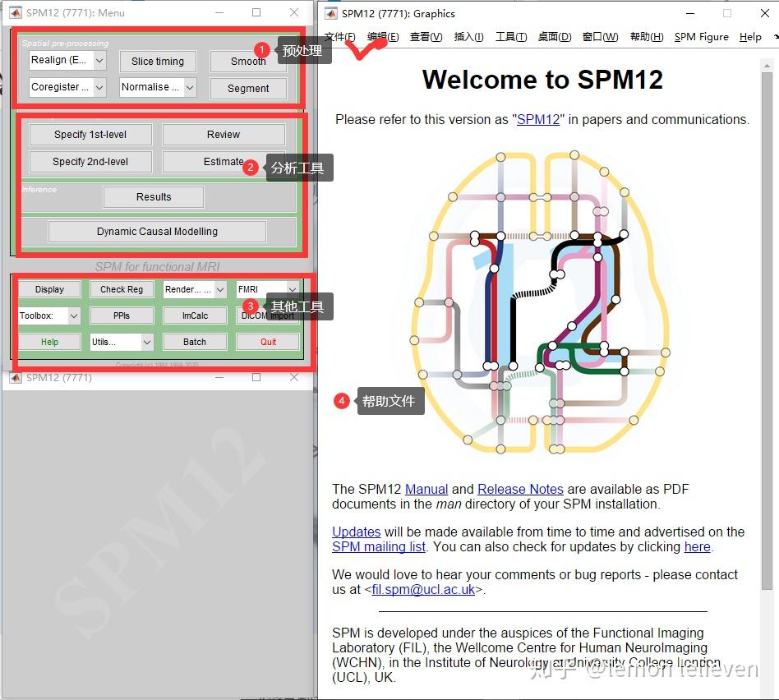Open the Coregister dropdown
779x700 pixels.
click(67, 87)
